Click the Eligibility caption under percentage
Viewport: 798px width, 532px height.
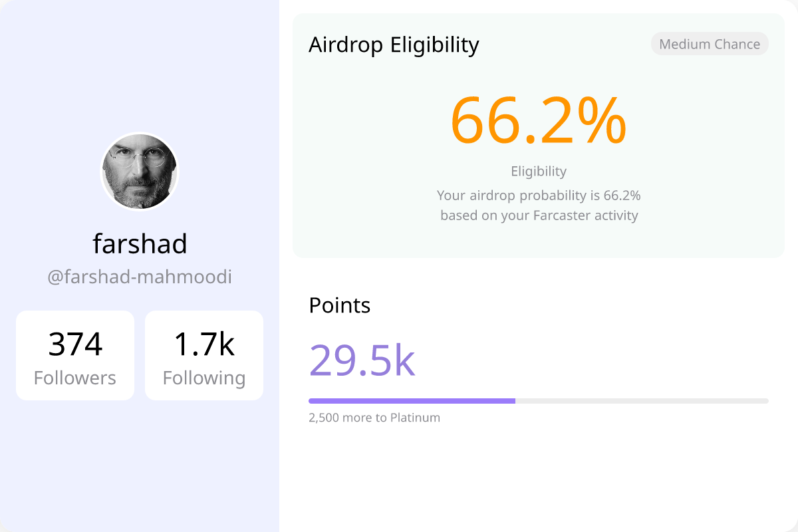tap(539, 171)
